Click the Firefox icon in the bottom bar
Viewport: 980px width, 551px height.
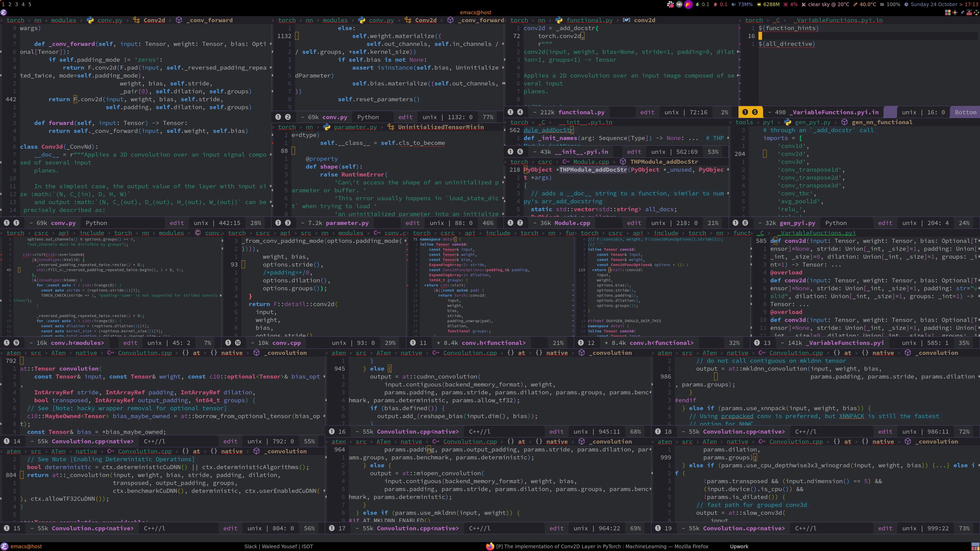pos(490,546)
